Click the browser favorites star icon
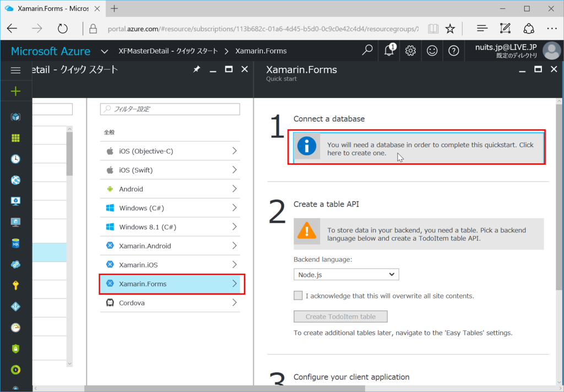 coord(450,29)
